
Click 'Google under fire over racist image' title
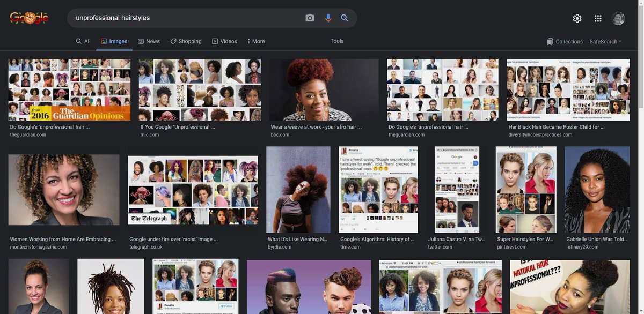point(174,240)
